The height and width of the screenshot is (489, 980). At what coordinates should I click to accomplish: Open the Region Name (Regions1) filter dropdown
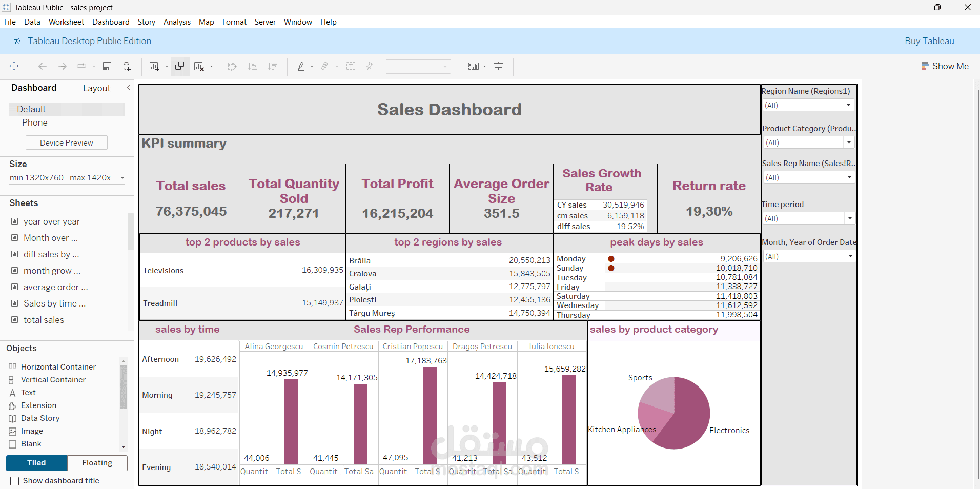click(849, 105)
